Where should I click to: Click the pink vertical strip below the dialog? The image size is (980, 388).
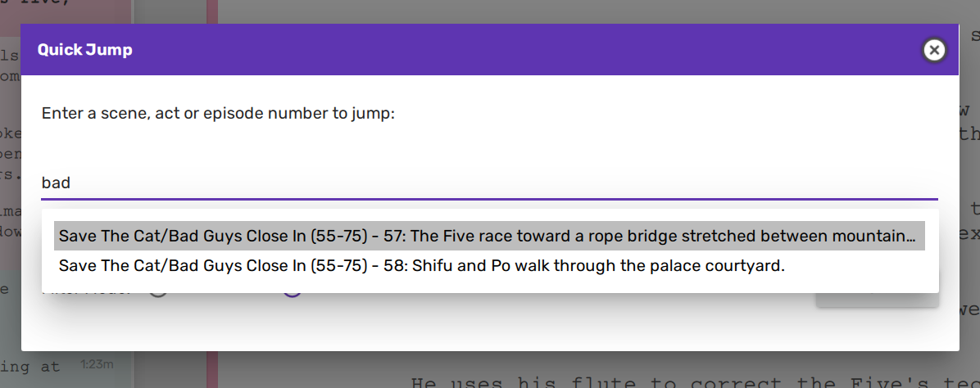pyautogui.click(x=212, y=370)
